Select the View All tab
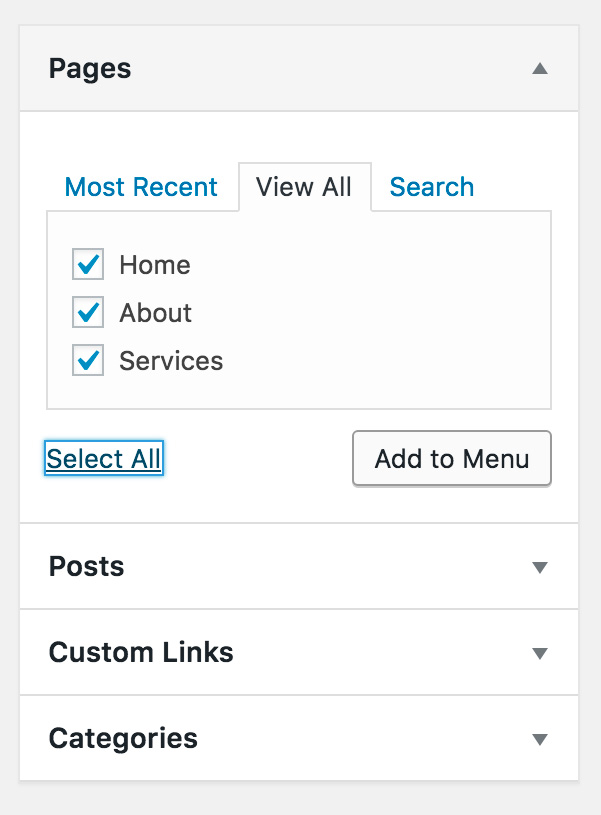This screenshot has height=815, width=601. tap(304, 187)
